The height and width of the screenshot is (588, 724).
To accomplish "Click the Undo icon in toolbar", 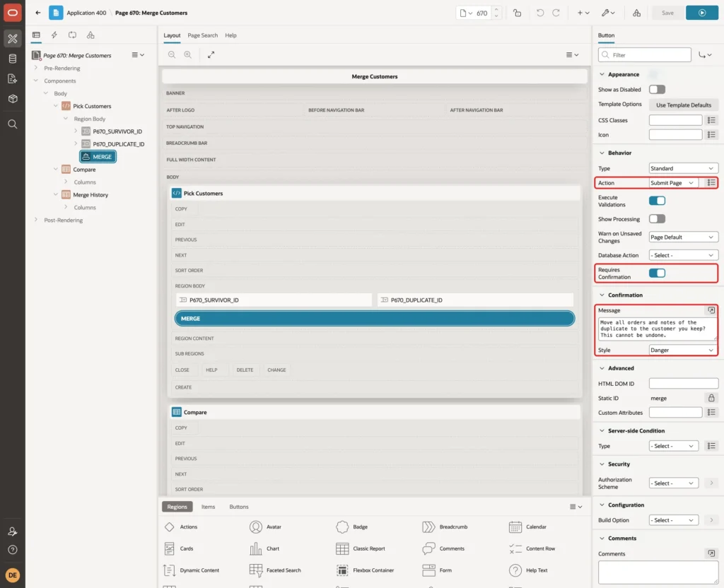I will pyautogui.click(x=539, y=13).
